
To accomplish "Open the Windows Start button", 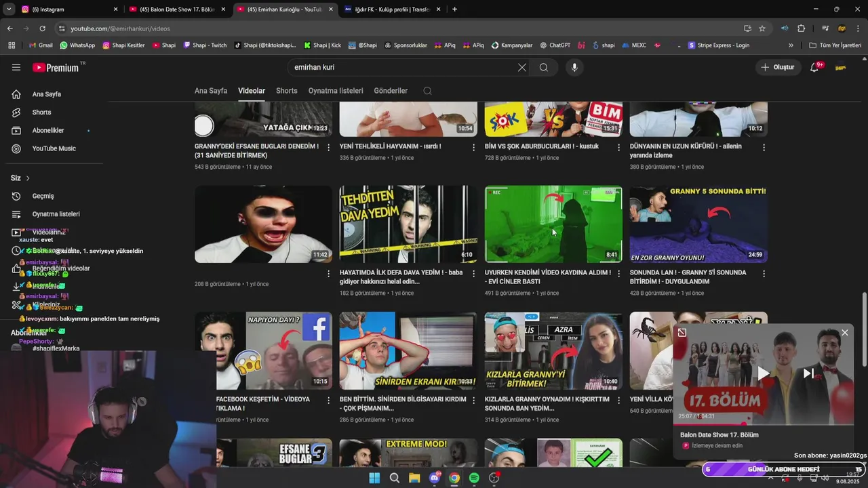I will (x=374, y=478).
